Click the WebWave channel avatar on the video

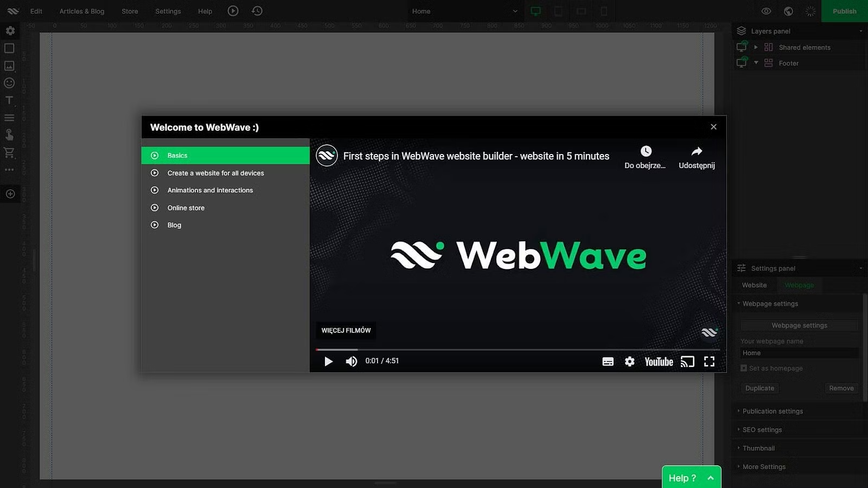tap(327, 156)
